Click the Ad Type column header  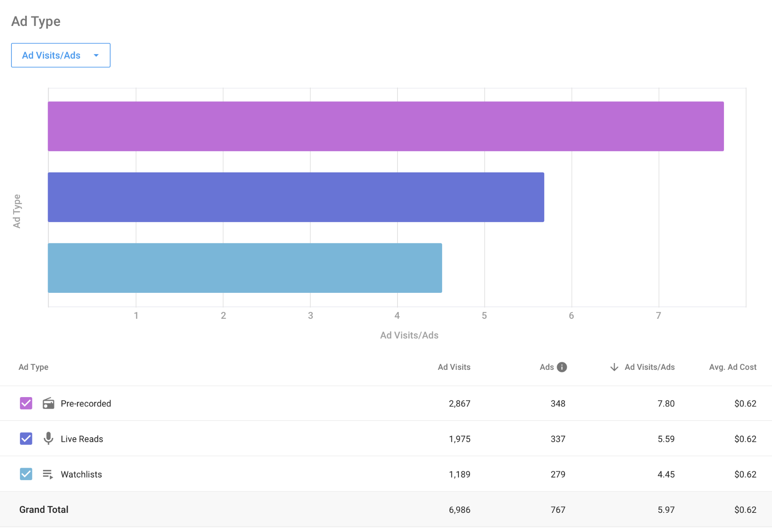(x=34, y=367)
